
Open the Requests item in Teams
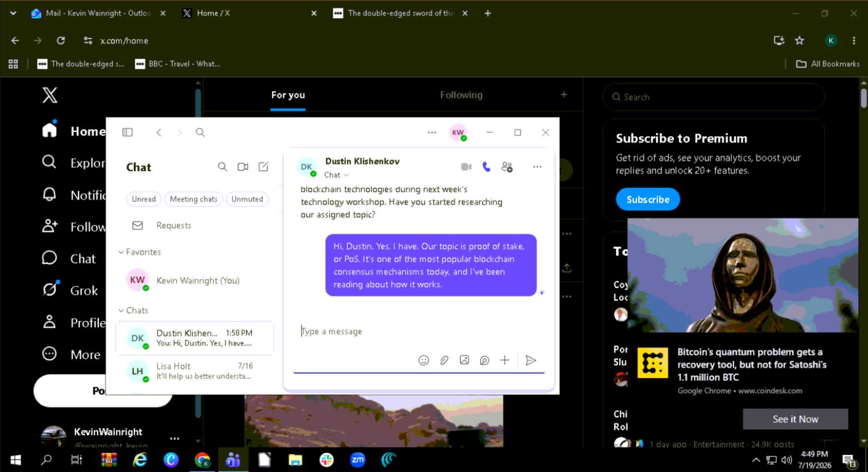174,225
